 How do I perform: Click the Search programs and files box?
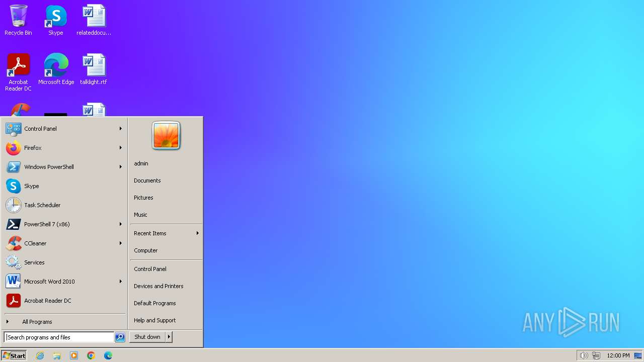tap(59, 337)
